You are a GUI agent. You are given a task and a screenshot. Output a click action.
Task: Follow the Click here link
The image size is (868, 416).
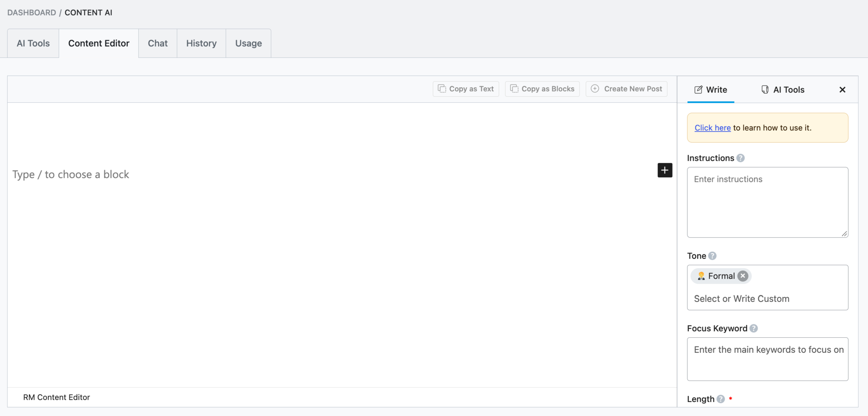[x=712, y=128]
